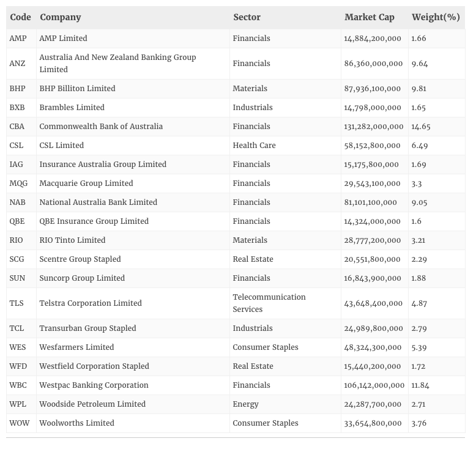Click the Sector column header
The height and width of the screenshot is (452, 476).
(247, 17)
